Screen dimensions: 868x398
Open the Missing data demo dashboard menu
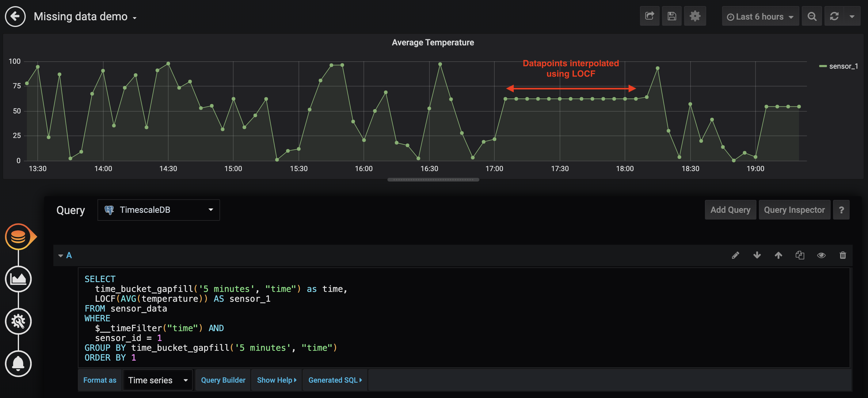(x=85, y=17)
